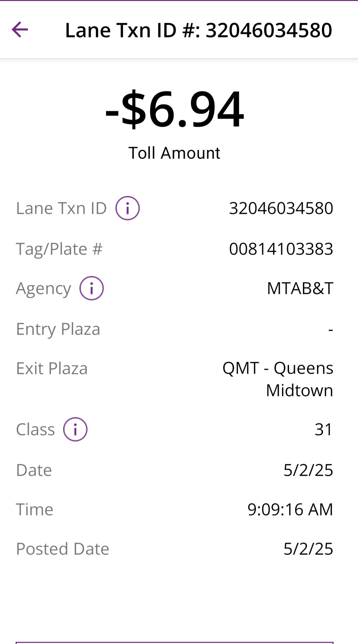Tap the -$6.94 toll amount
The width and height of the screenshot is (358, 644).
tap(175, 109)
